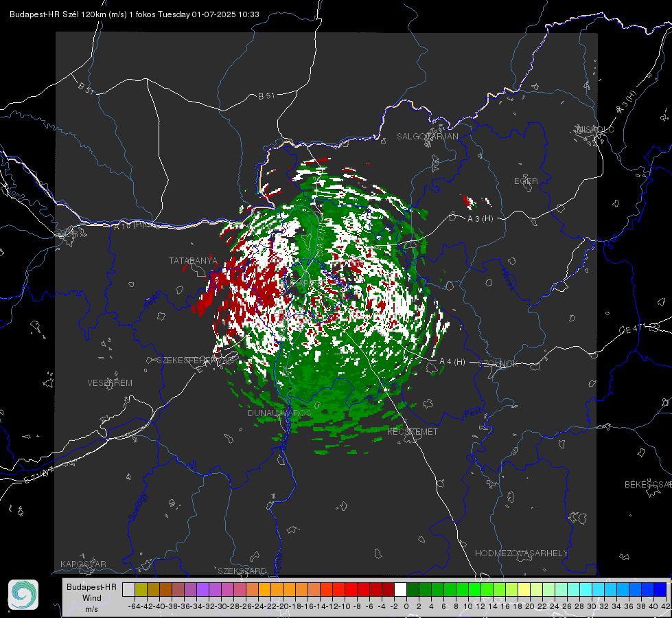Click the SZÉKESFEHÉRVÁR city label
This screenshot has width=672, height=618.
[x=196, y=360]
